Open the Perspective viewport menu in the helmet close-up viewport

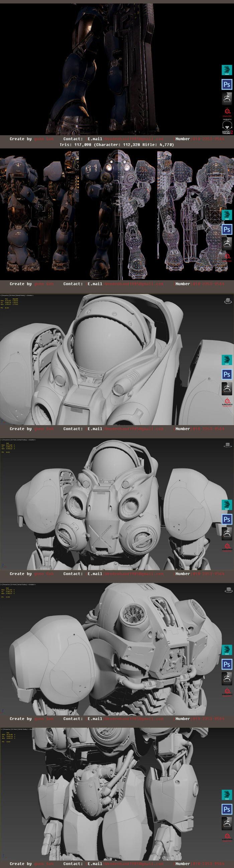click(x=6, y=296)
